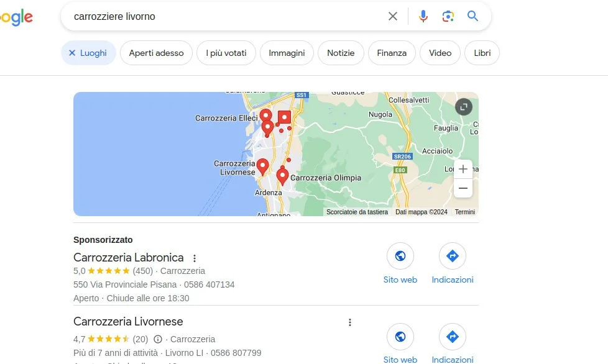
Task: Start voice search with microphone icon
Action: (423, 16)
